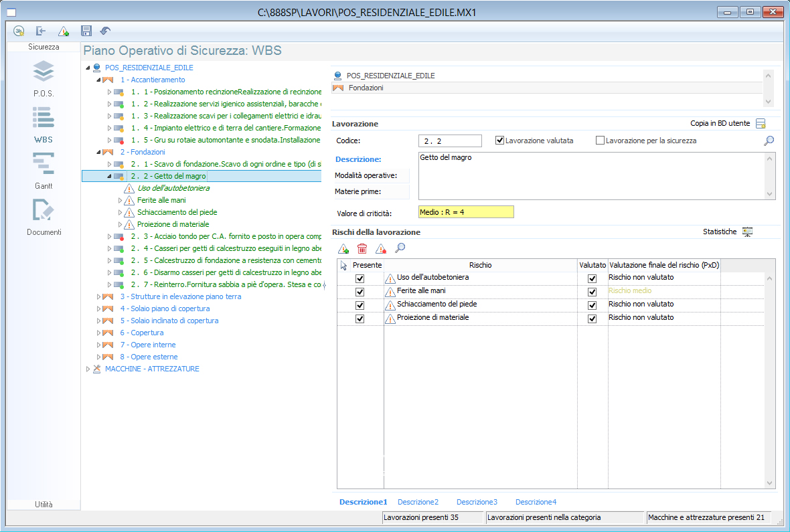Expand the MACCHINE - ATTREZZATURE node

tap(88, 369)
